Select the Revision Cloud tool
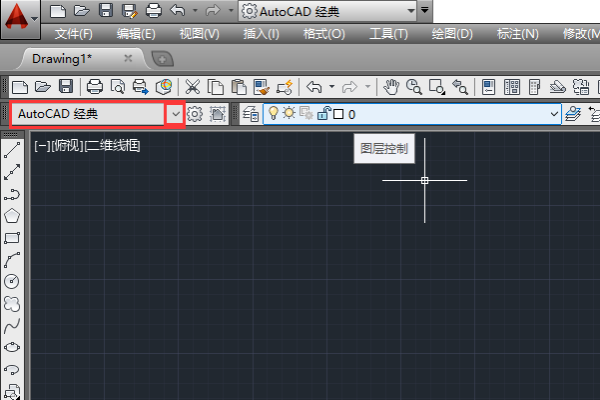 [x=13, y=304]
